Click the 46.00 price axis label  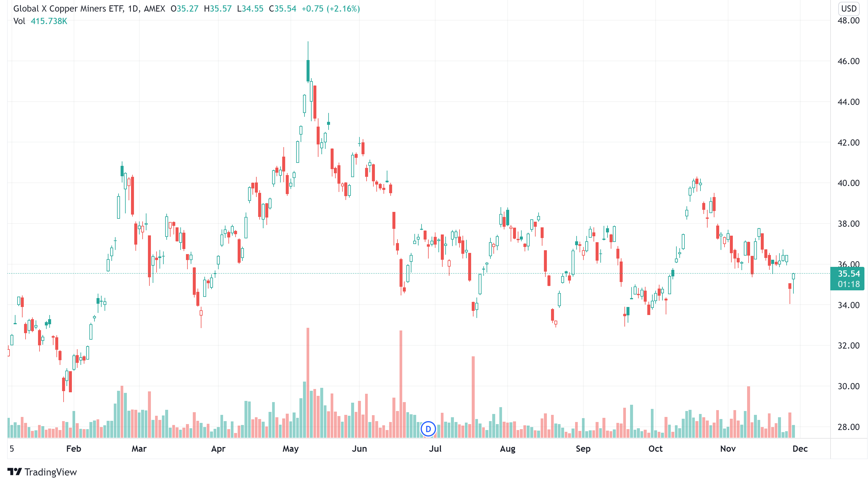click(848, 61)
